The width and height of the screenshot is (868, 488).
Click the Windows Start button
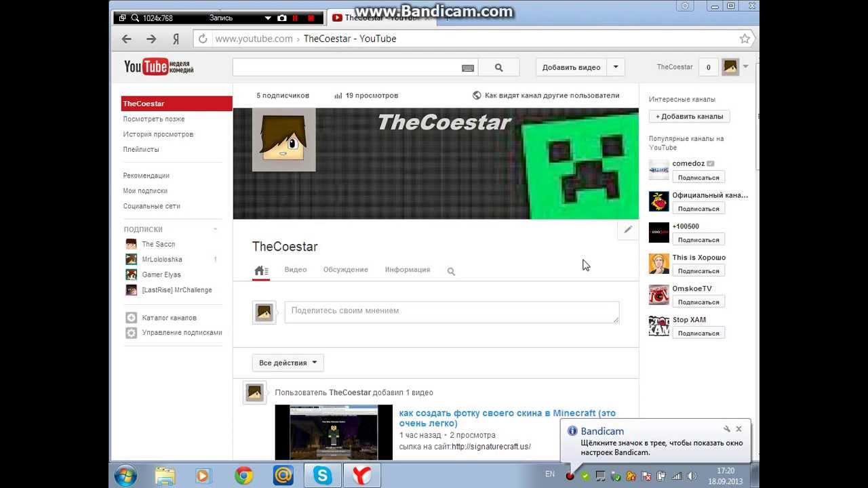tap(125, 475)
